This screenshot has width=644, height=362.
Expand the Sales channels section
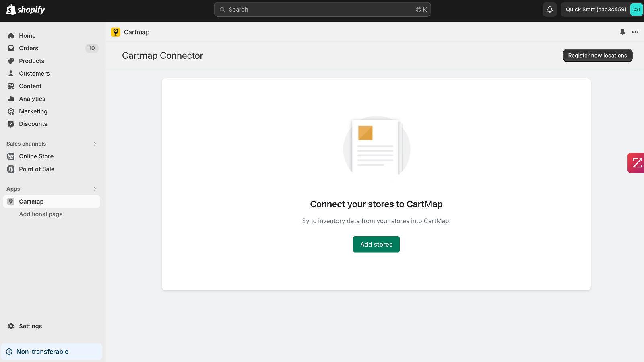click(x=95, y=144)
